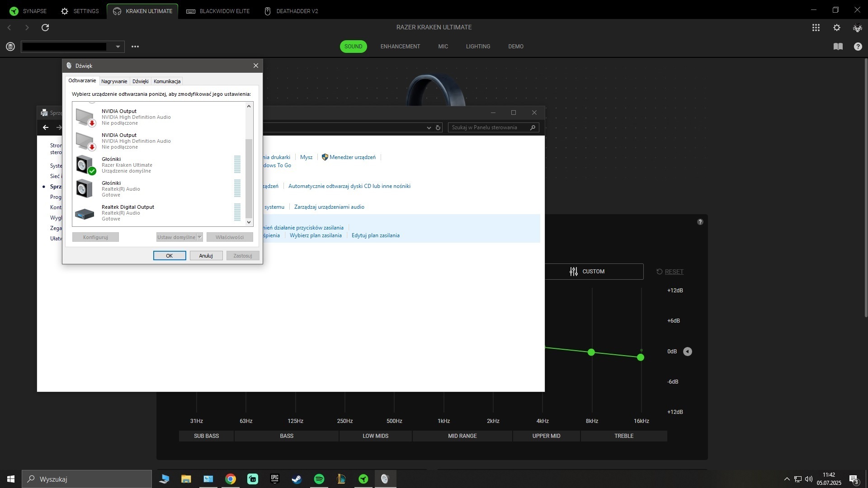
Task: Expand the profile selection dropdown
Action: (118, 47)
